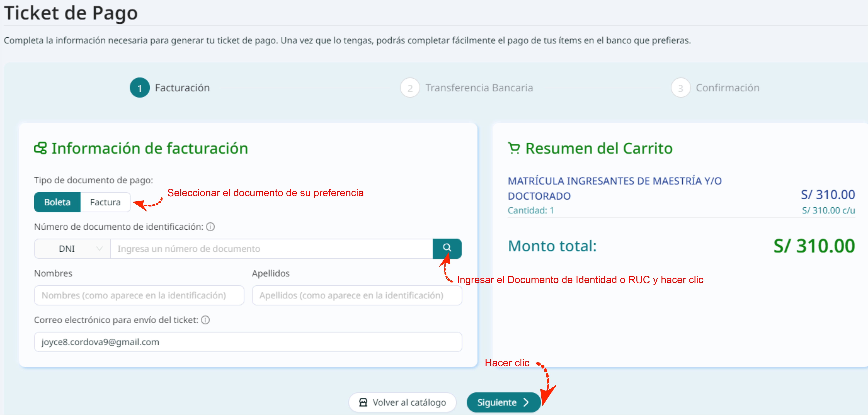
Task: Select Boleta as payment document type
Action: 57,202
